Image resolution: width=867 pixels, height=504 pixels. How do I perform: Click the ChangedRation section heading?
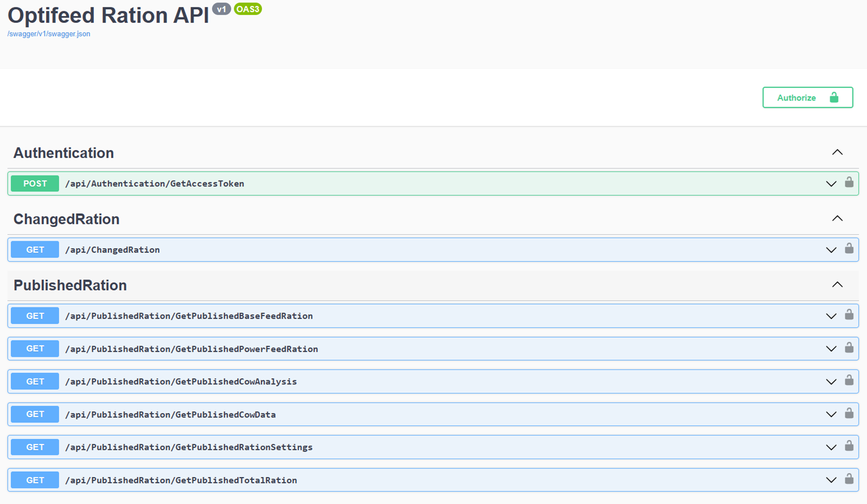coord(66,219)
